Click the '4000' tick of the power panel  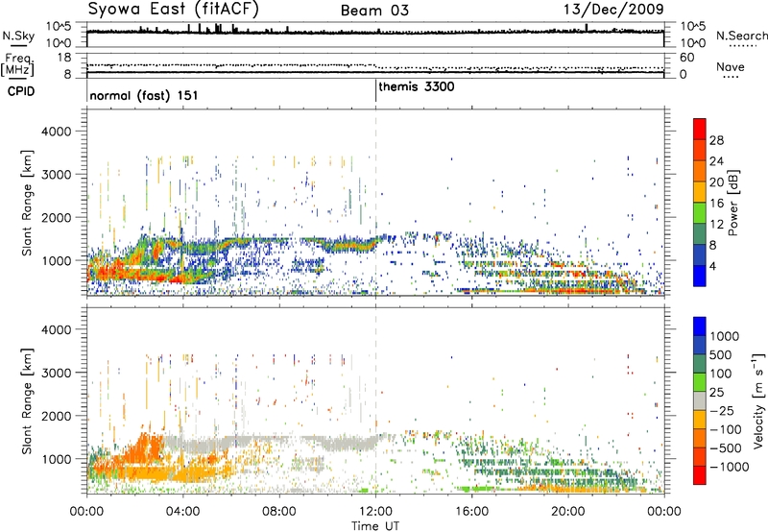click(x=56, y=132)
